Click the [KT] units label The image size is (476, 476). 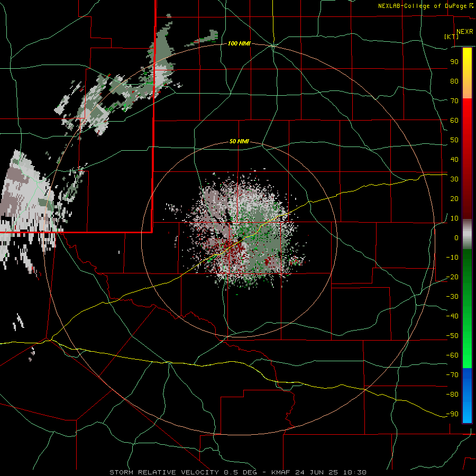pyautogui.click(x=452, y=36)
